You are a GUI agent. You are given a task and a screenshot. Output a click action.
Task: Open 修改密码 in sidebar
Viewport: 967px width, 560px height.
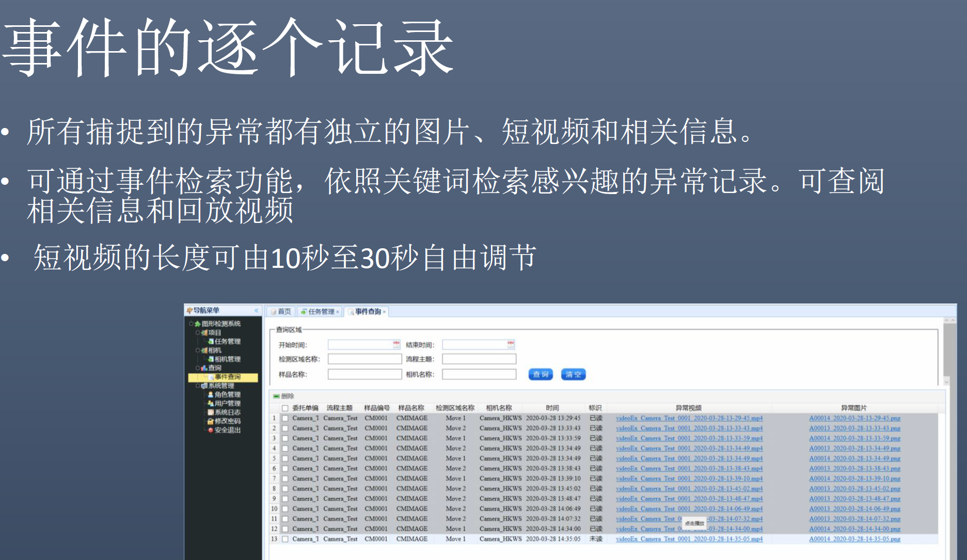click(227, 421)
